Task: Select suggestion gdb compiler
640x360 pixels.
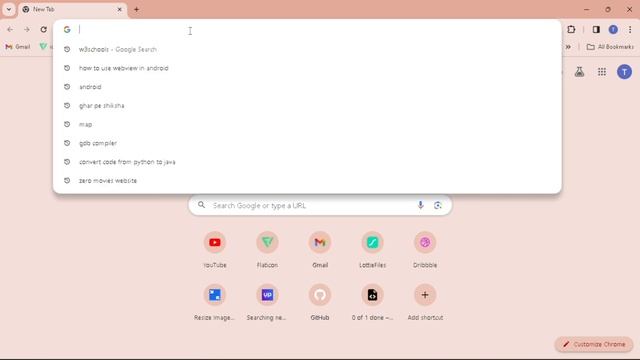Action: pos(307,143)
